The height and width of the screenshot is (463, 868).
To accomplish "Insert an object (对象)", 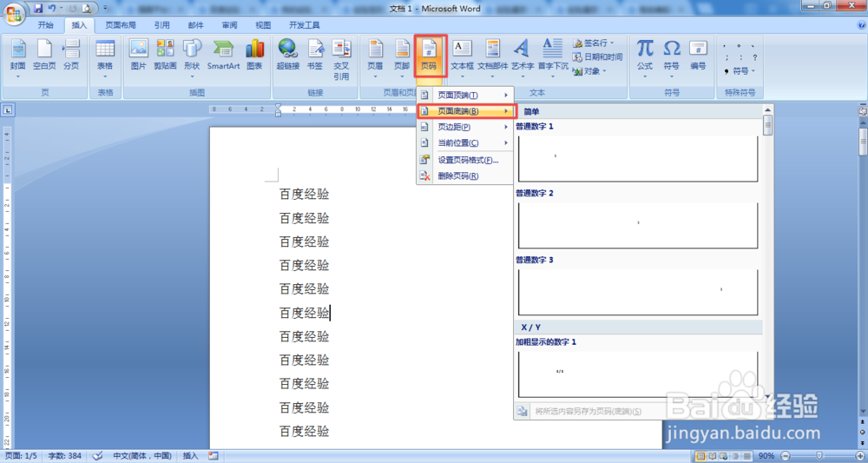I will [589, 71].
